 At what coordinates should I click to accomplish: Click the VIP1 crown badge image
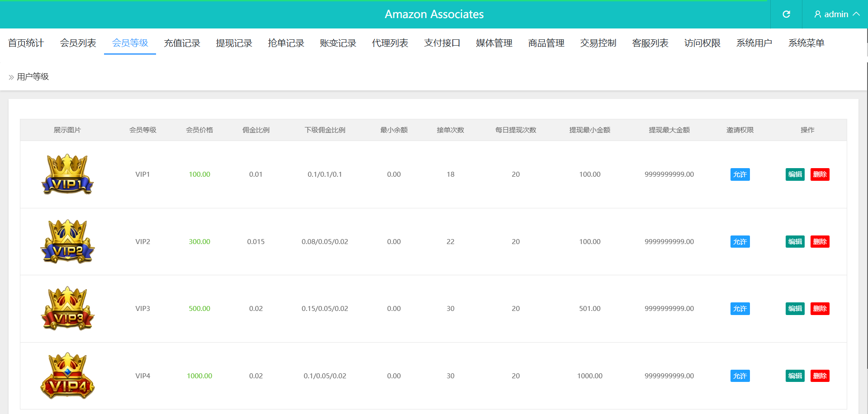click(x=67, y=174)
